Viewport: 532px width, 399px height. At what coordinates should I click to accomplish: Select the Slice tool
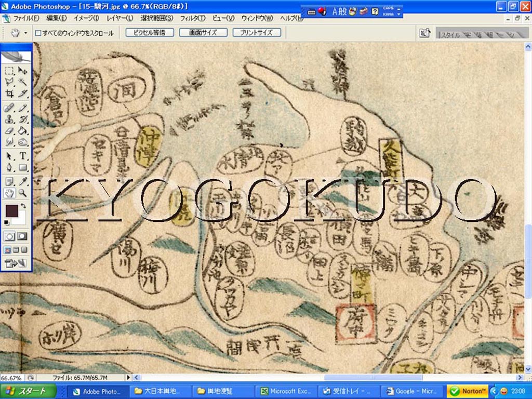coord(22,93)
